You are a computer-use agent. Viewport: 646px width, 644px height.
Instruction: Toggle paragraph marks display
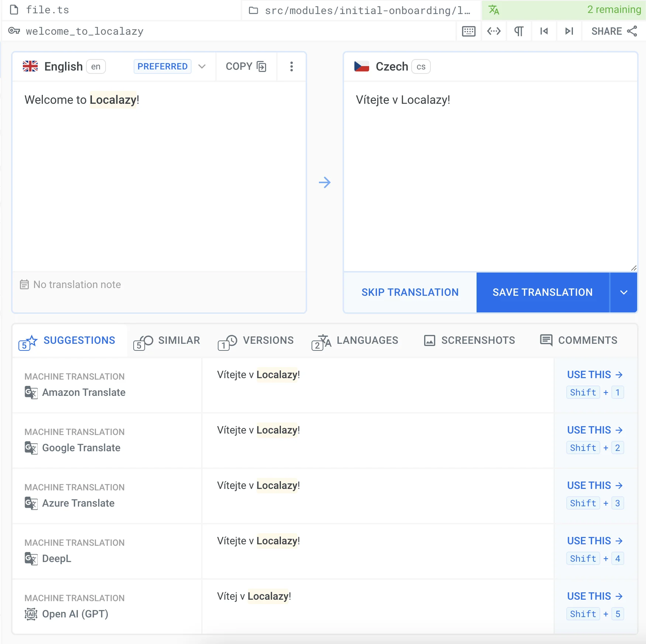coord(519,31)
